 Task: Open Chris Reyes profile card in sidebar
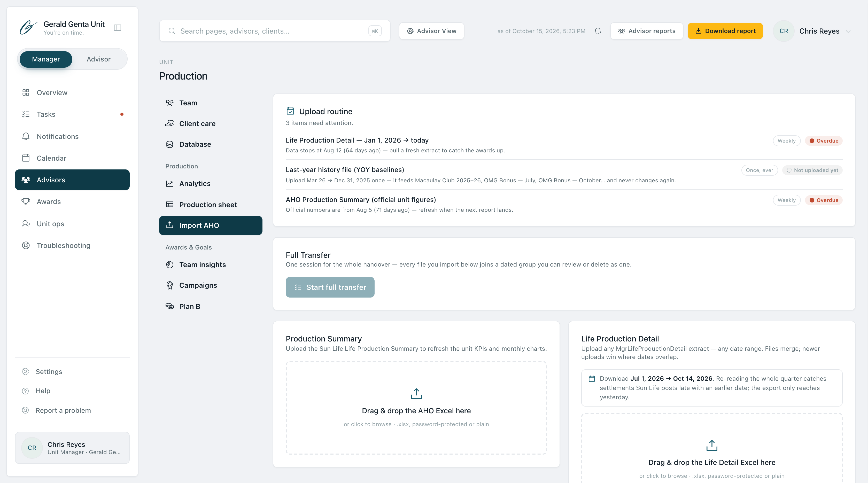pyautogui.click(x=72, y=448)
